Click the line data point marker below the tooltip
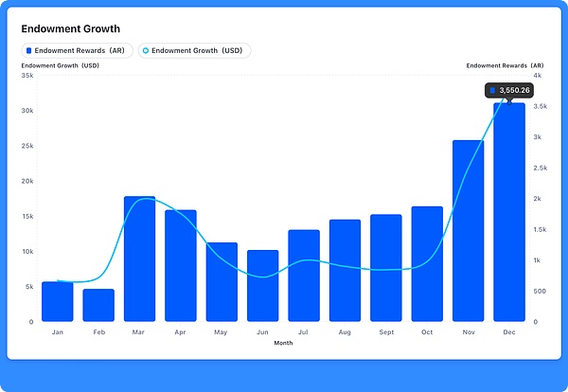The image size is (568, 392). point(509,102)
